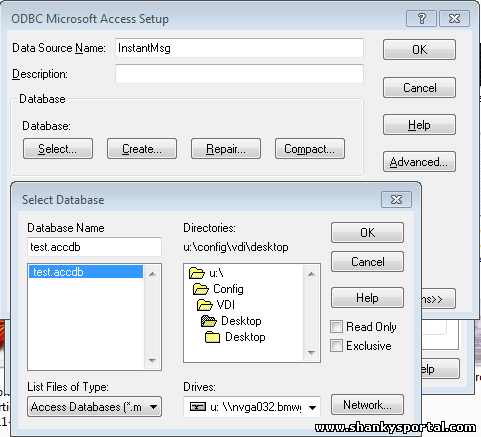Enable the Read Only checkbox
The image size is (481, 437).
(x=336, y=326)
